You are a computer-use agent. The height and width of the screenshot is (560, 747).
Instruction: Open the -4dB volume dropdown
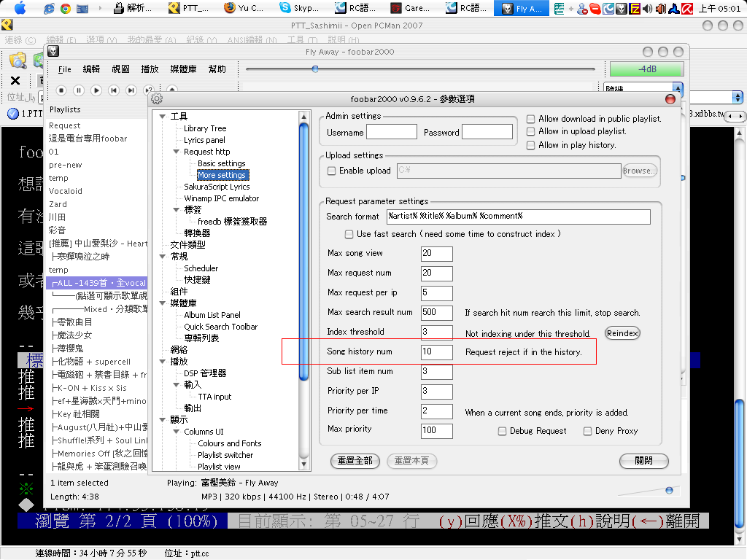[646, 70]
